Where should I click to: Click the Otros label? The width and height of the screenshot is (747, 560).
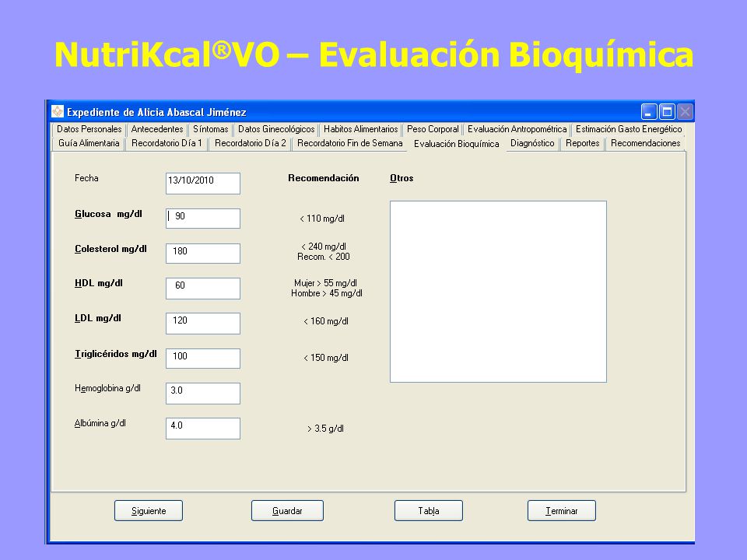tap(402, 178)
